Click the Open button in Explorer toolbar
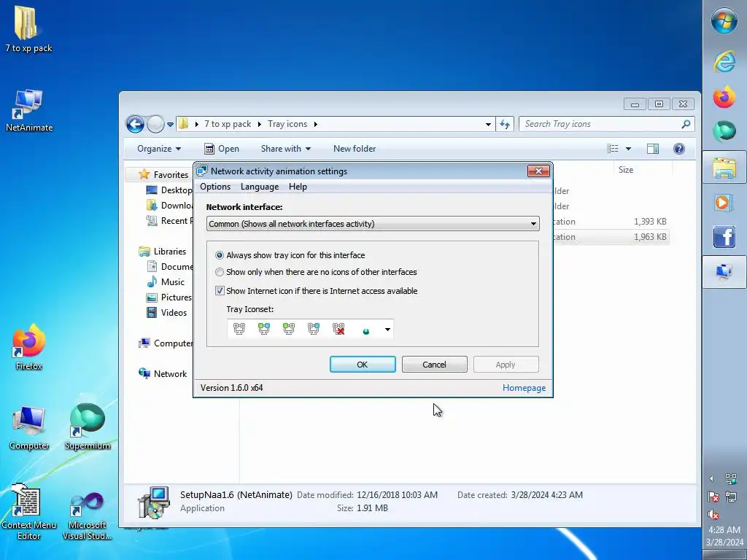This screenshot has width=747, height=560. pyautogui.click(x=222, y=149)
